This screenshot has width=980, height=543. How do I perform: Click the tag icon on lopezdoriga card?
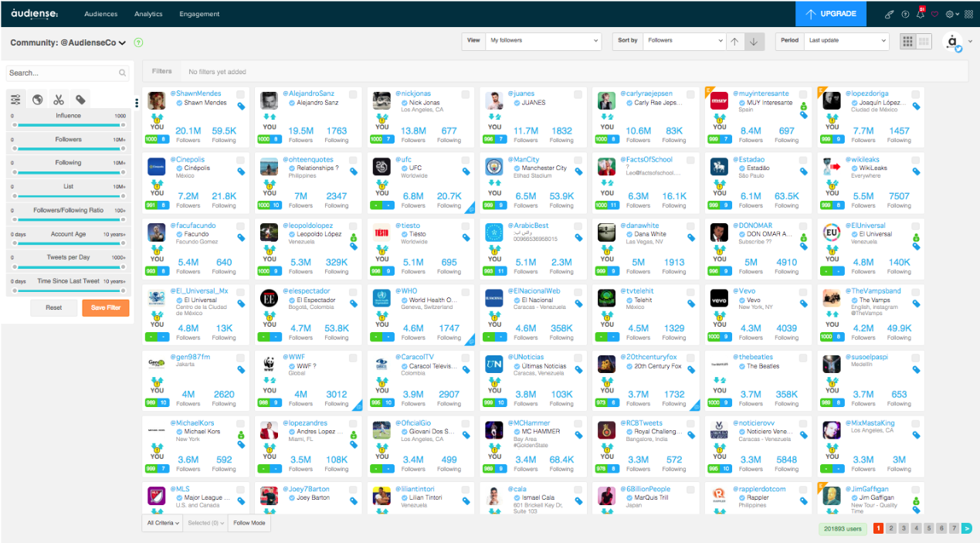pyautogui.click(x=916, y=107)
